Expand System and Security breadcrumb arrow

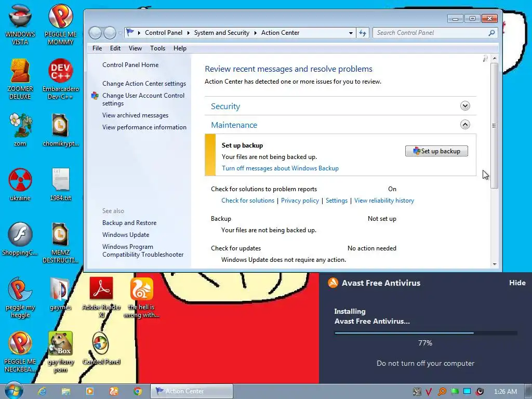pyautogui.click(x=255, y=33)
